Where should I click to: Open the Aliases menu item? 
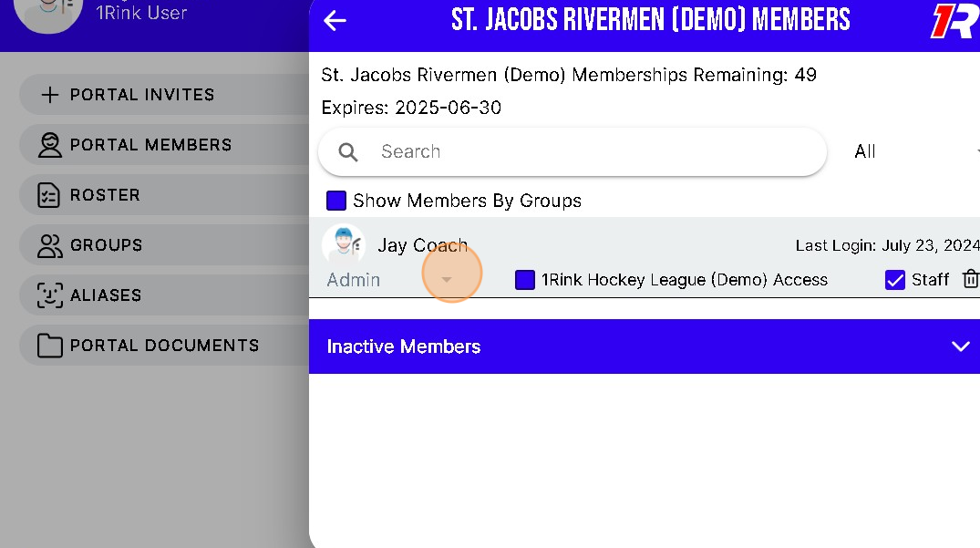165,295
